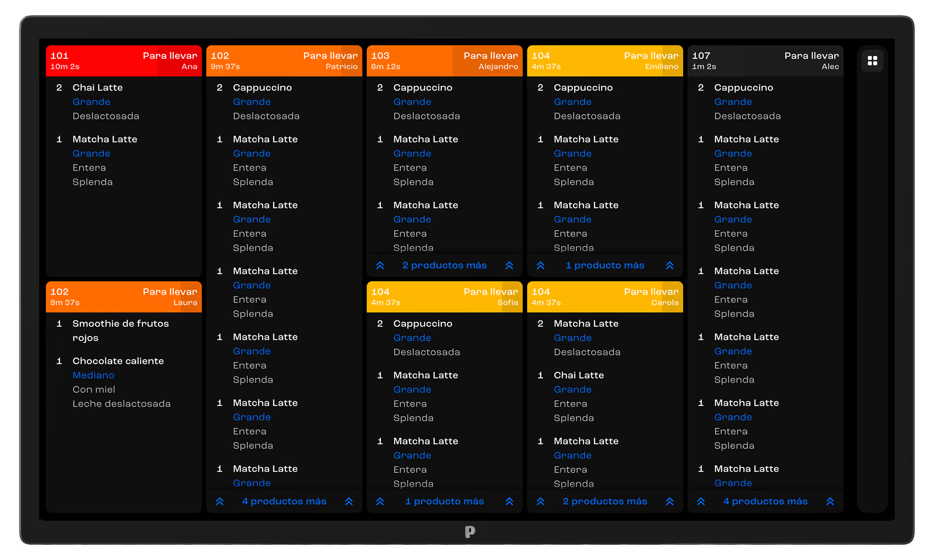934x560 pixels.
Task: Click Cappuccino item in Sofía's order
Action: tap(423, 324)
